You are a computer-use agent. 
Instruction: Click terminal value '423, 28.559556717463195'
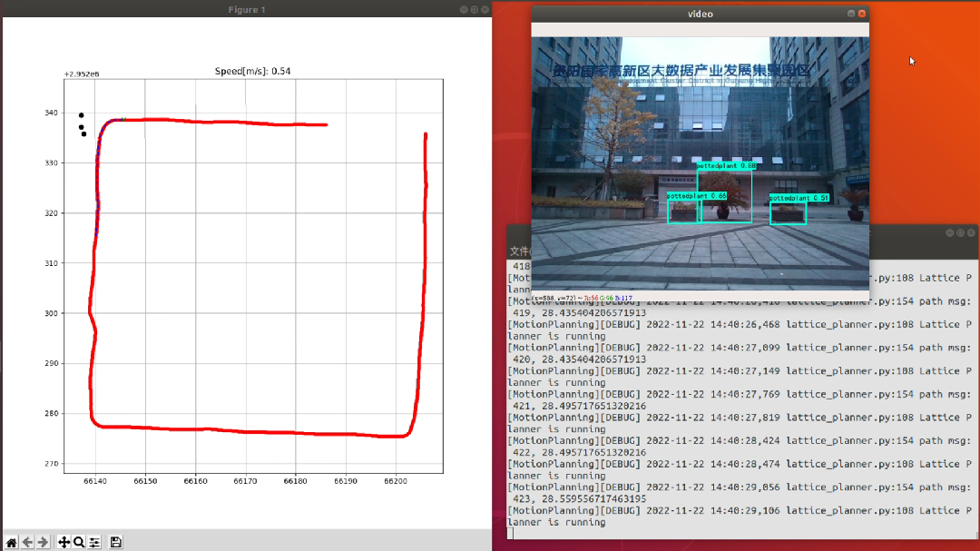(579, 499)
